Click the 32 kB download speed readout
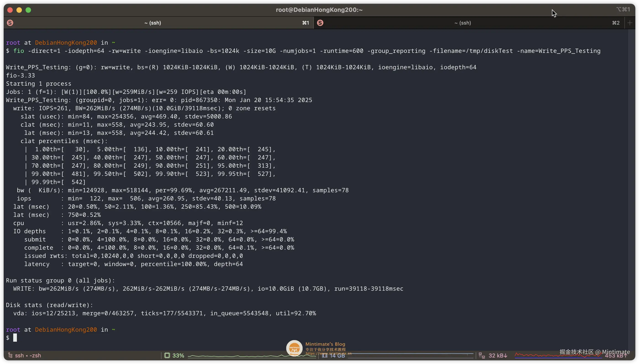 coord(498,355)
